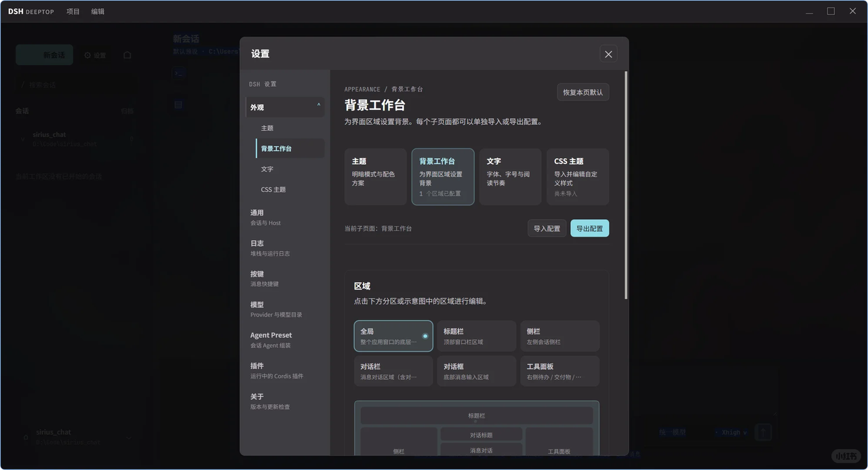Click 消息对话 area in the layout diagram
This screenshot has height=470, width=868.
coord(481,449)
